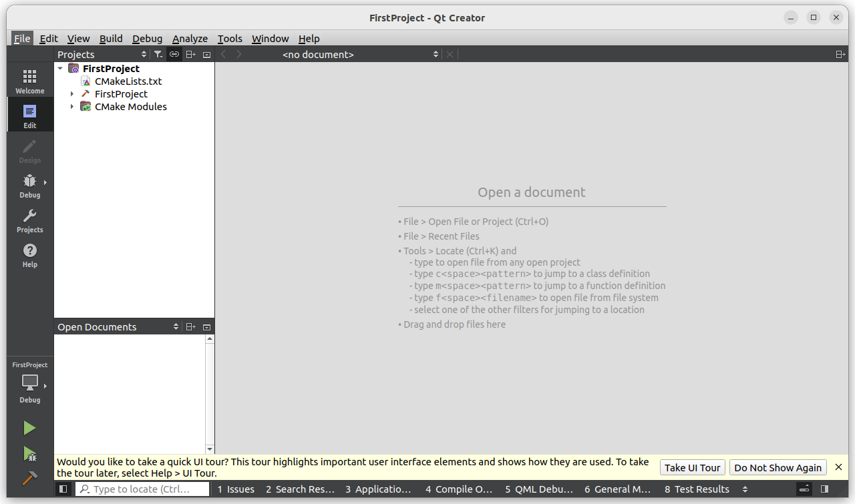Build project using the hammer icon
The image size is (855, 504).
29,479
